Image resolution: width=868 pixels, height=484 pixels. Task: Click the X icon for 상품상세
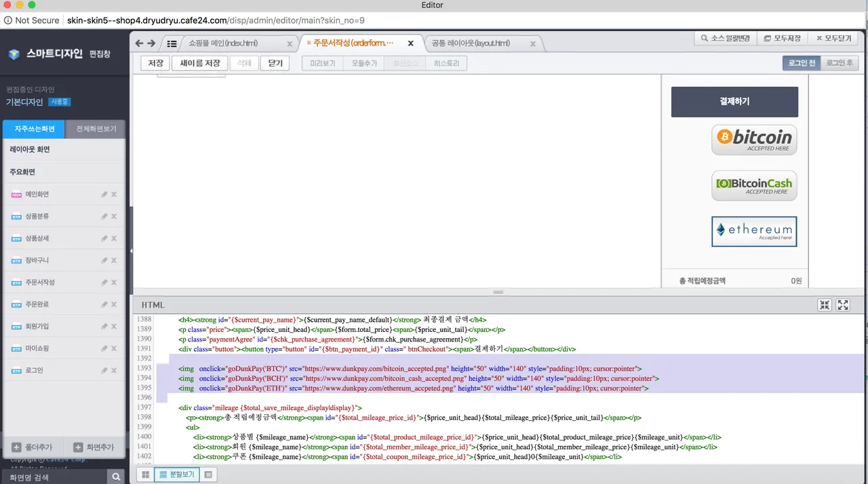click(x=114, y=238)
